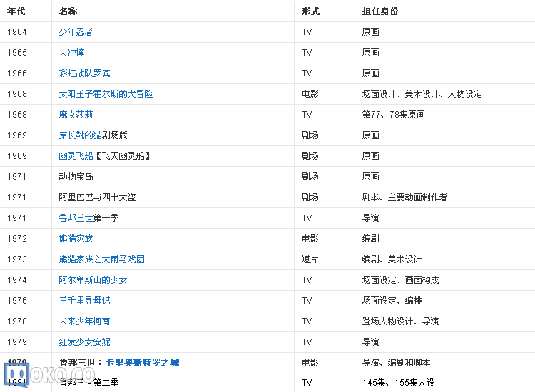
Task: Open the 幽灵飞船 link
Action: [76, 156]
